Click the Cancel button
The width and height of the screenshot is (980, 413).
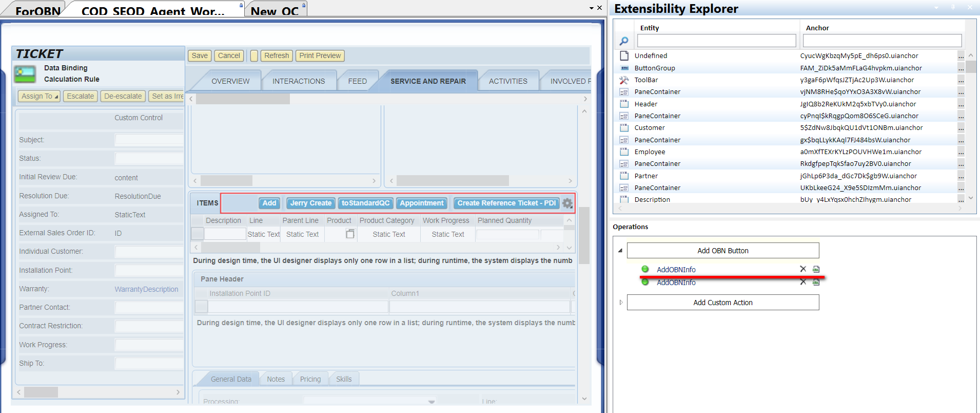229,56
